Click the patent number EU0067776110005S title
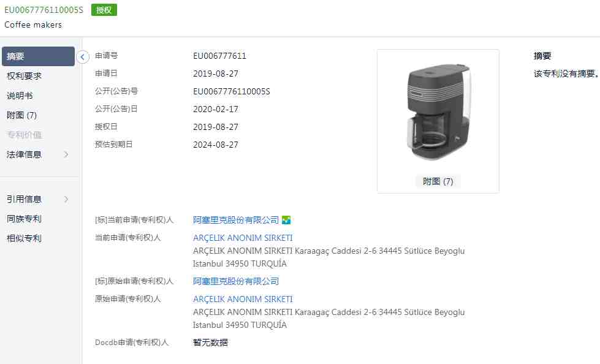Viewport: 600px width, 364px height. tap(44, 10)
